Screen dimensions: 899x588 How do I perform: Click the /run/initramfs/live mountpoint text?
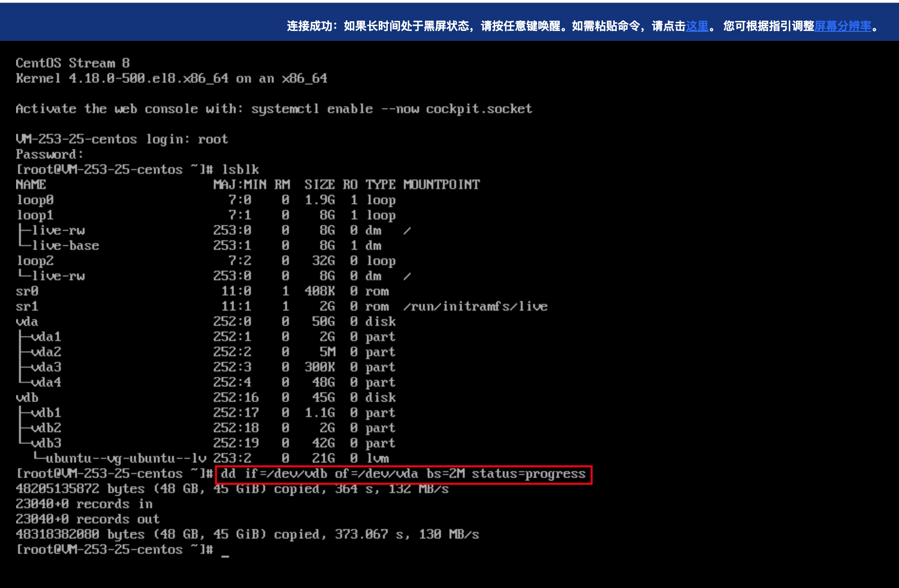click(x=475, y=306)
